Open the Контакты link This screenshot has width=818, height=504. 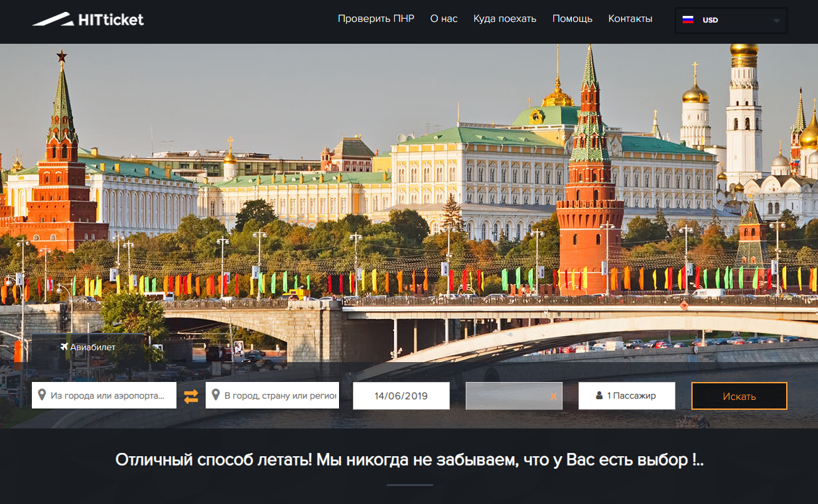(x=630, y=19)
